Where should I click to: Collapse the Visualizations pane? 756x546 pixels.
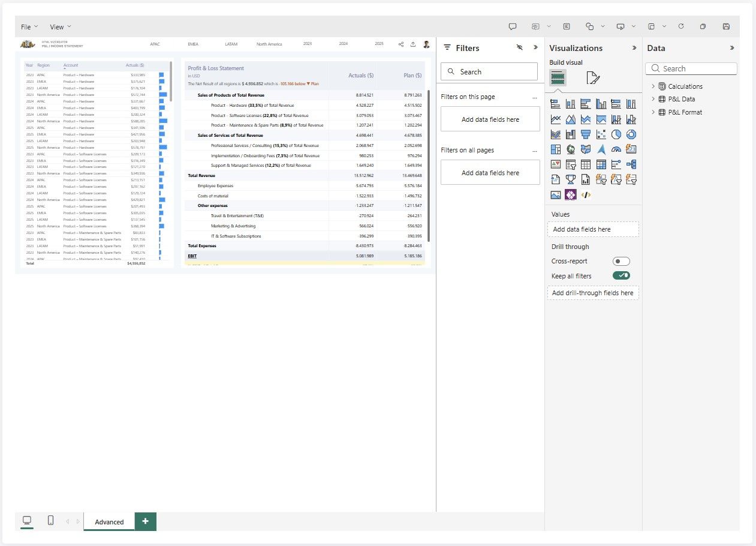[x=634, y=48]
